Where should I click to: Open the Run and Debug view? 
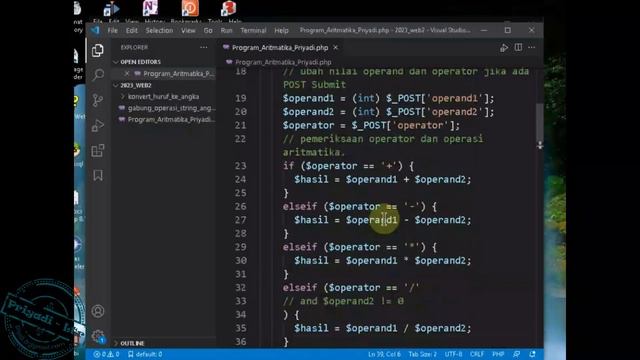[x=98, y=125]
